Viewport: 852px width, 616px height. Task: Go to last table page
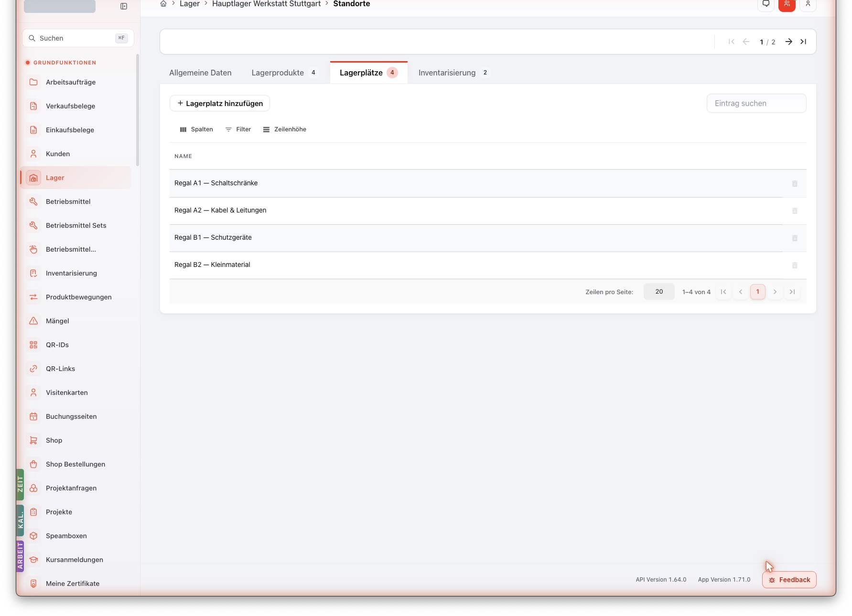click(x=792, y=292)
